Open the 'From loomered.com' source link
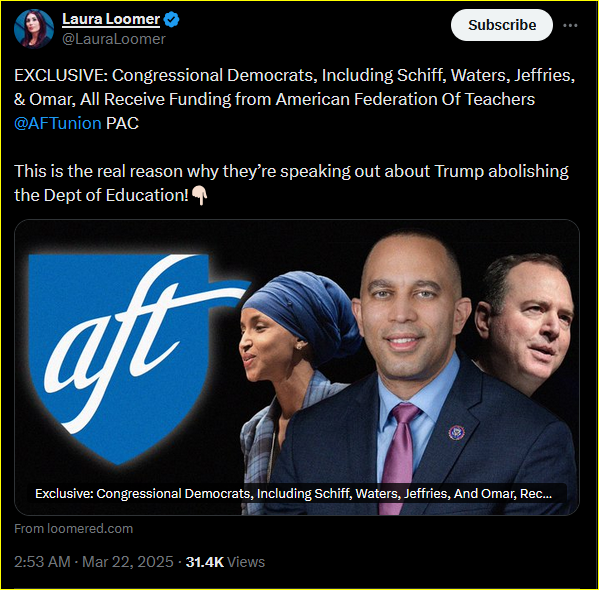Image resolution: width=599 pixels, height=590 pixels. coord(73,528)
